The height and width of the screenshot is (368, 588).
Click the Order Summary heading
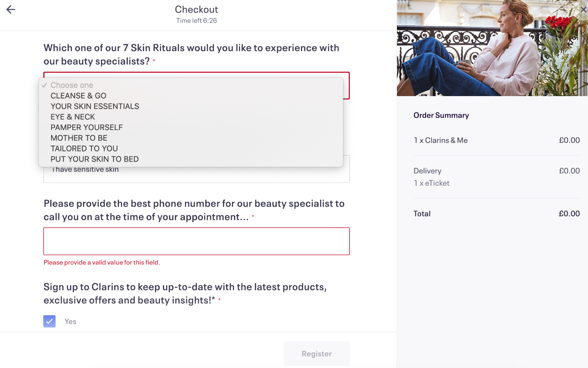tap(441, 115)
